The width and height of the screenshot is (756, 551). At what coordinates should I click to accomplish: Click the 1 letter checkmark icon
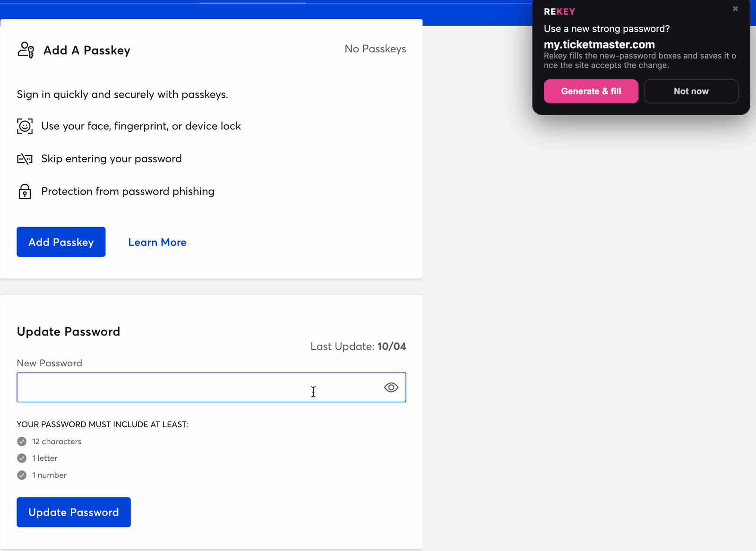point(22,458)
